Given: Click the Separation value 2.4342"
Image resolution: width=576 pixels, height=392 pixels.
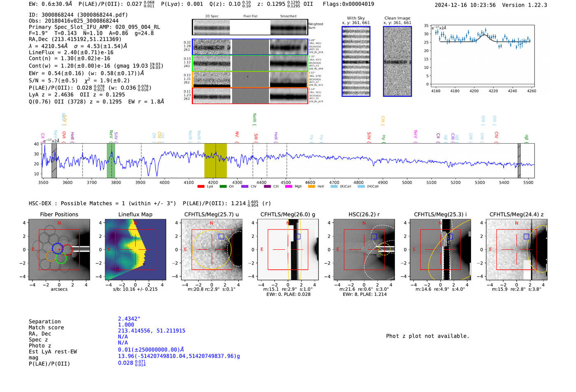Looking at the screenshot, I should point(129,319).
